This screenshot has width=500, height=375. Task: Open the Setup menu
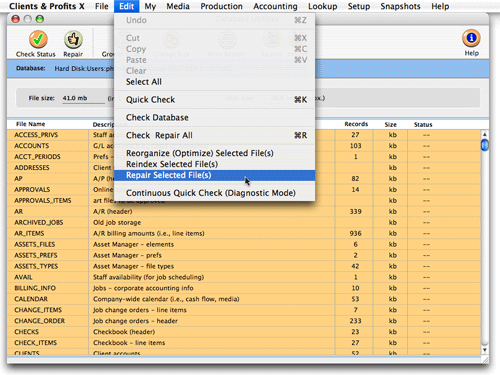(x=359, y=6)
